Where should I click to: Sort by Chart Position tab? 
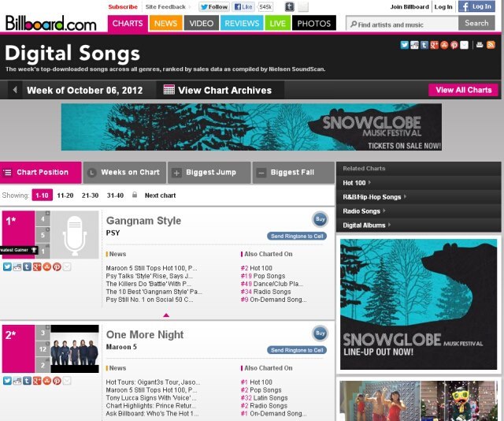pyautogui.click(x=41, y=173)
